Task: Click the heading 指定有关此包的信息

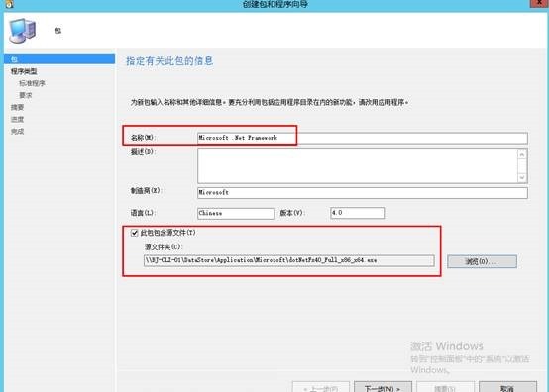Action: 169,61
